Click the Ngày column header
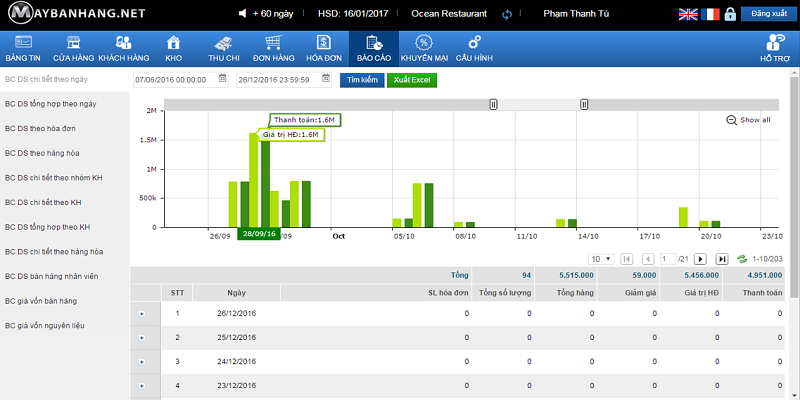The width and height of the screenshot is (800, 400). (x=237, y=293)
